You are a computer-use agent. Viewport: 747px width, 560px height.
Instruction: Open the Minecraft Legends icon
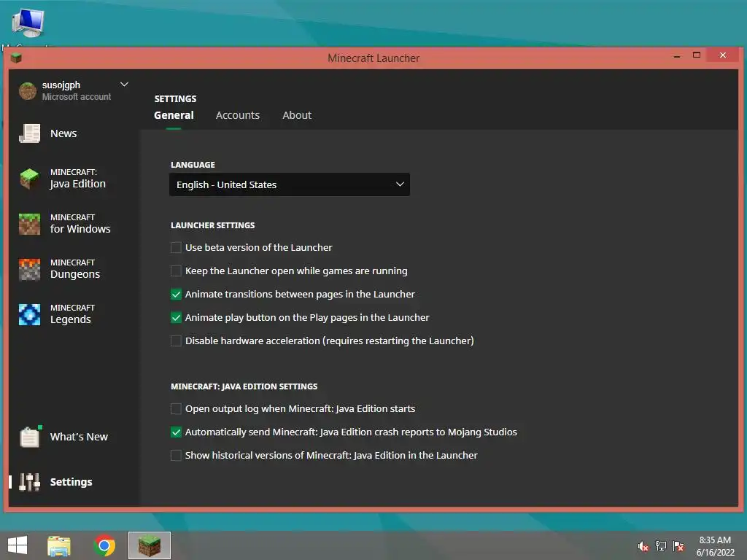point(29,314)
